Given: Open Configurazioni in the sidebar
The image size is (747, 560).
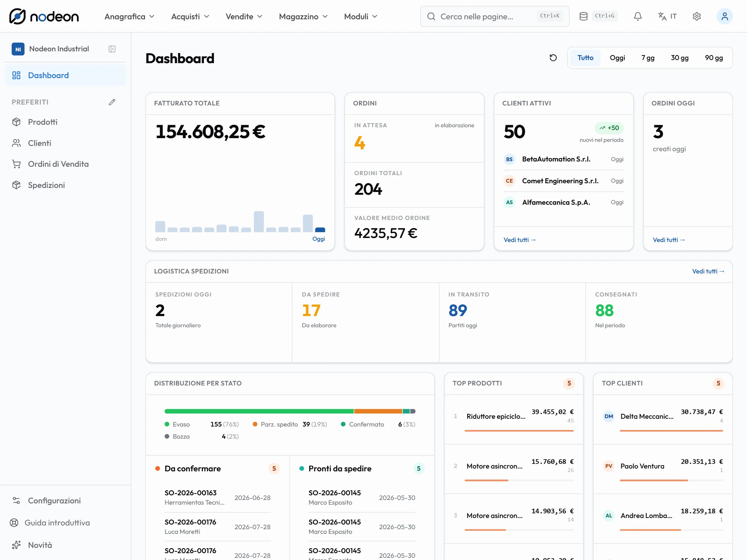Looking at the screenshot, I should tap(65, 501).
